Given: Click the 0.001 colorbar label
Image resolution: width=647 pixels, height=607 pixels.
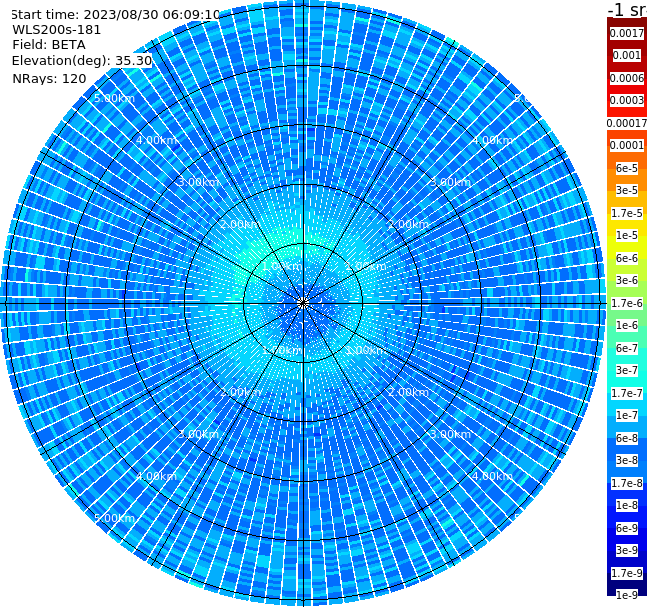Looking at the screenshot, I should 627,55.
